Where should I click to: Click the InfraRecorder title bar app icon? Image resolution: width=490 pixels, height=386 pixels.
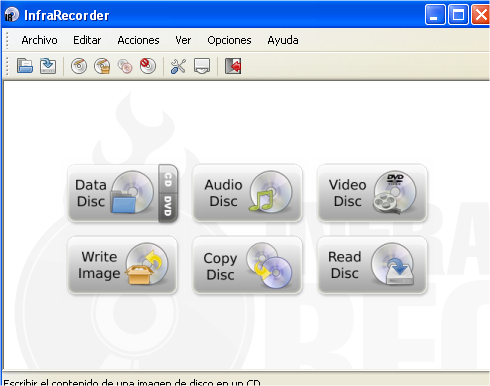(12, 15)
